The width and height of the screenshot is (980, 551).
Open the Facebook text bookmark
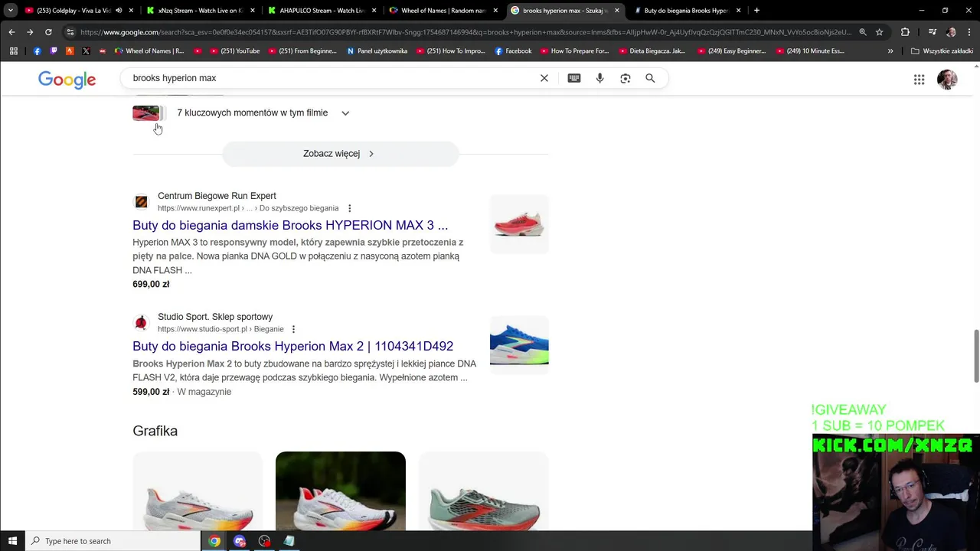(514, 51)
